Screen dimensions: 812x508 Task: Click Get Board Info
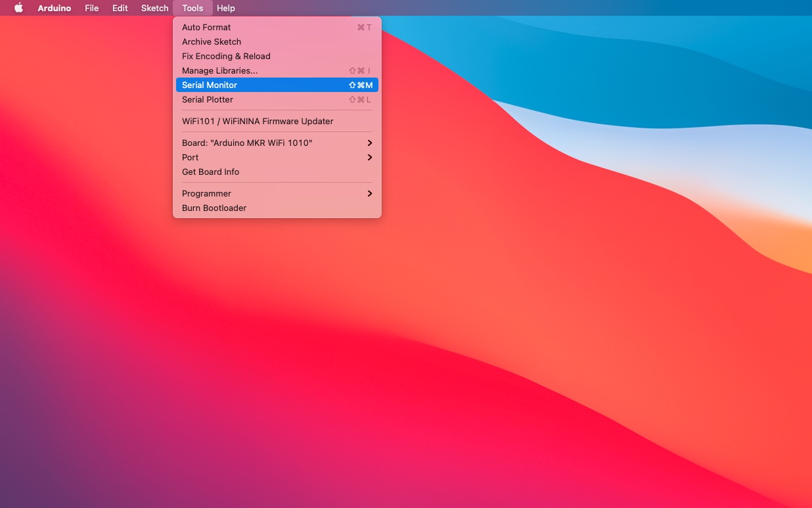coord(210,172)
